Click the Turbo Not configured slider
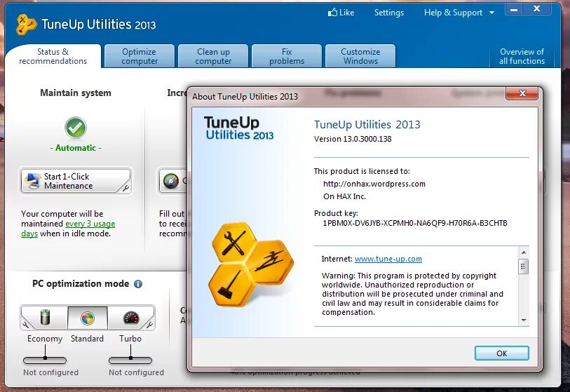Screen dimensions: 570x392 (130, 360)
